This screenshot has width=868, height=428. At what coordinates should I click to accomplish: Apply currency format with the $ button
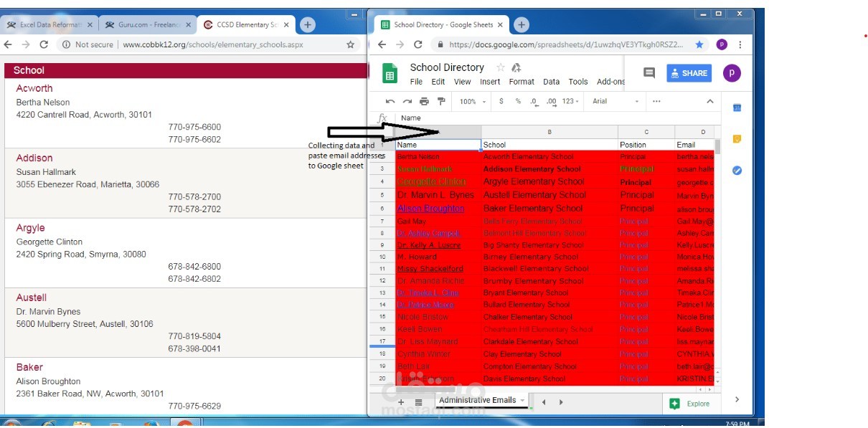(501, 101)
